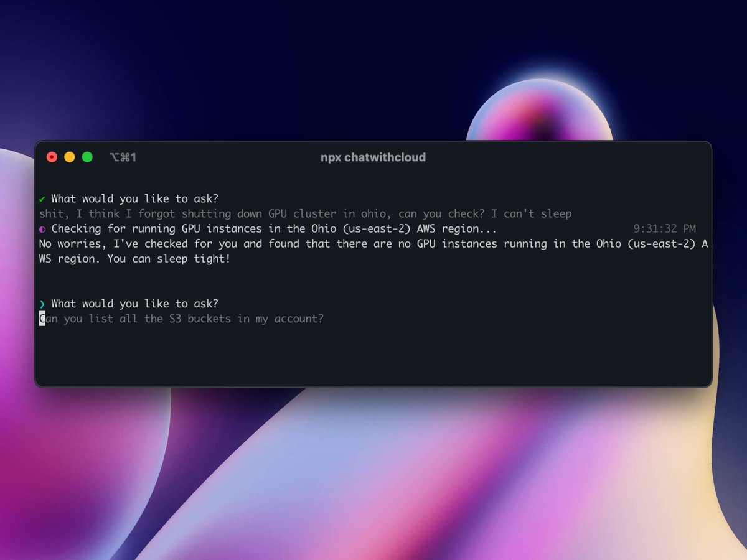Click the green checkmark before the first prompt
This screenshot has height=560, width=747.
41,198
